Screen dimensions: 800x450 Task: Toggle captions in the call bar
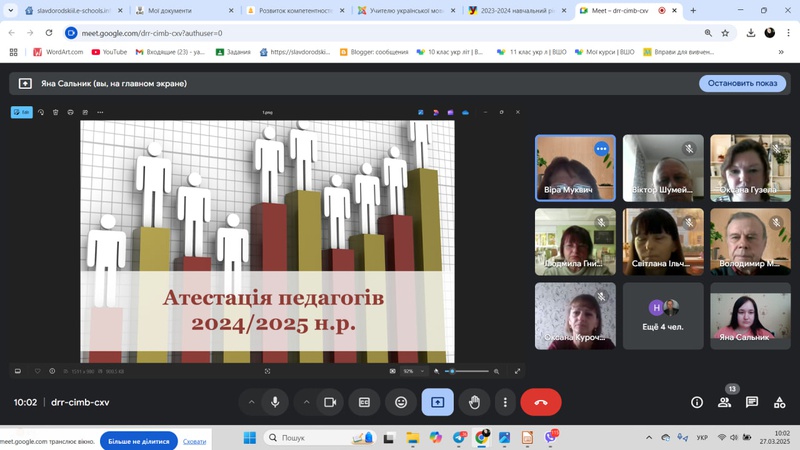(365, 402)
